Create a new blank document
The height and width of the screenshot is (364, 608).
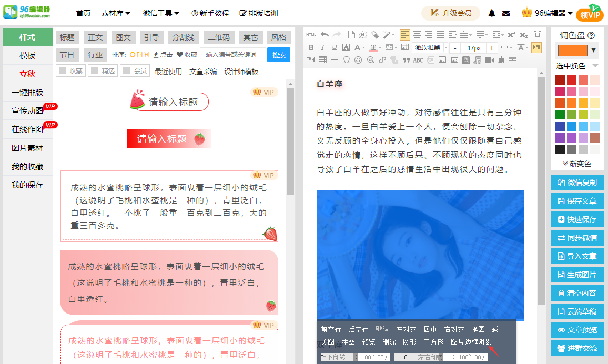(351, 35)
